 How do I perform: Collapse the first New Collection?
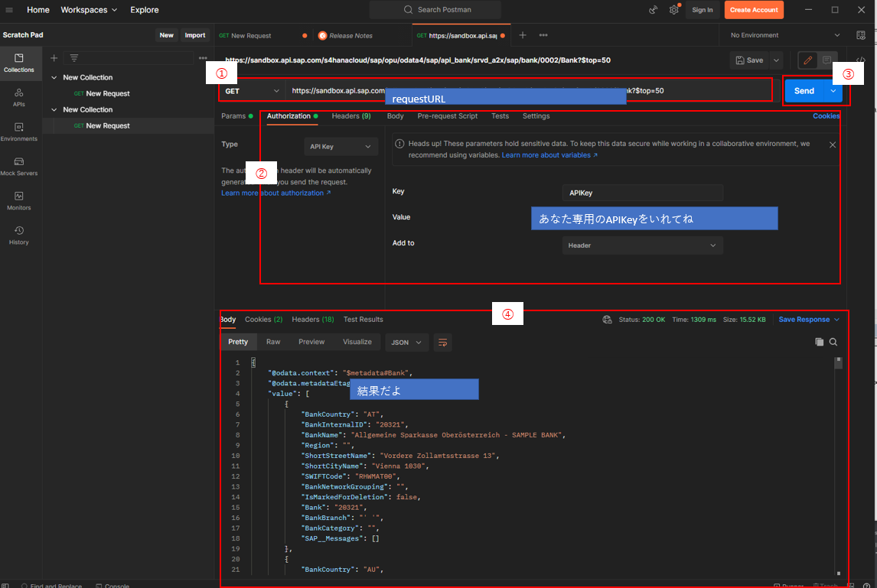click(54, 78)
